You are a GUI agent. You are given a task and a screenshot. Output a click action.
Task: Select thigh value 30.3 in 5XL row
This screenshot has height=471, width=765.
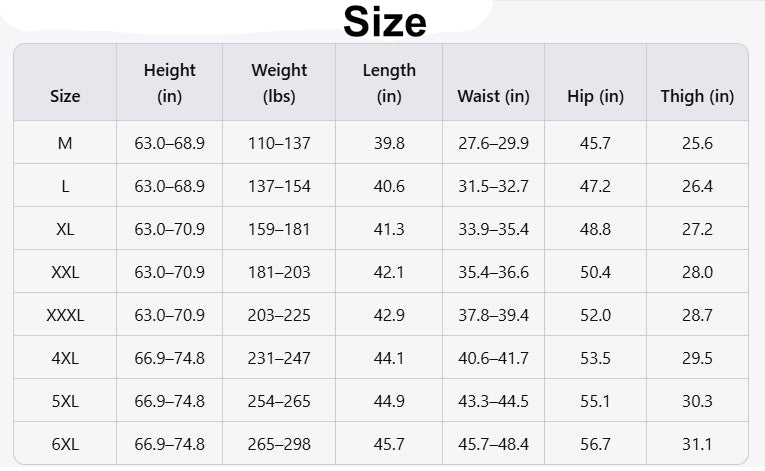[x=697, y=401]
